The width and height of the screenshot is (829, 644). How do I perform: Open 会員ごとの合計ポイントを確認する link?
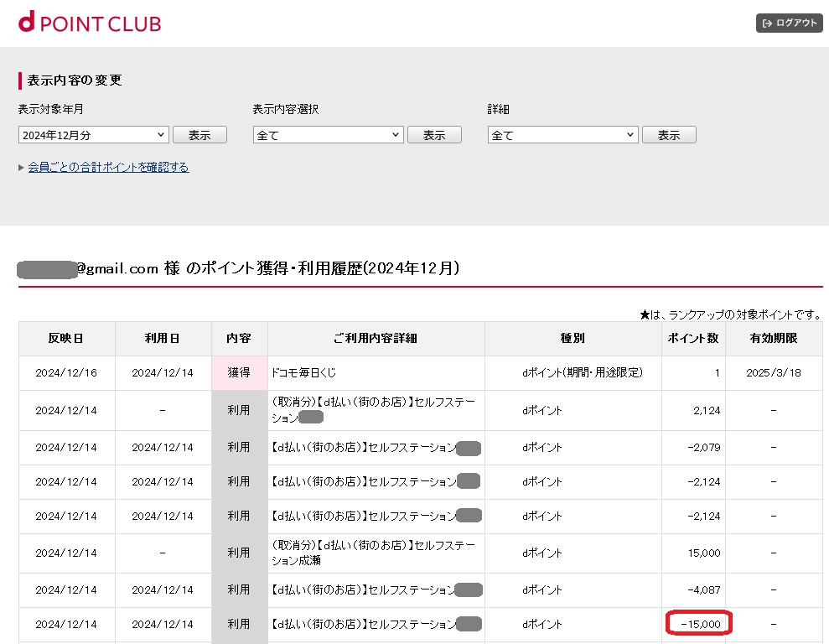pos(108,167)
